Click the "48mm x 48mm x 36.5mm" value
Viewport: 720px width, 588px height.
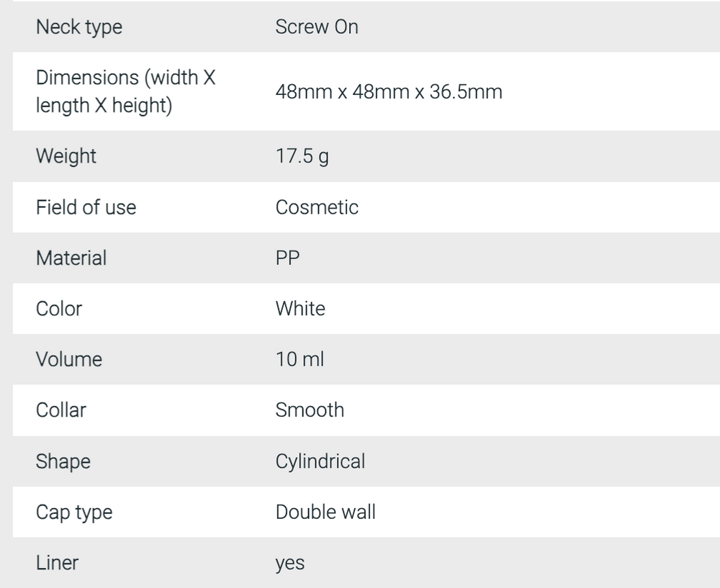point(389,92)
